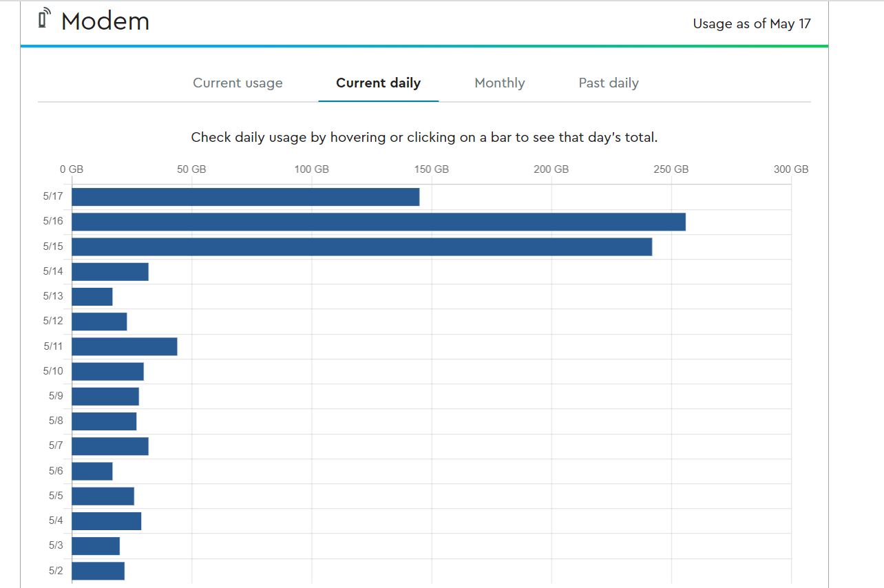Image resolution: width=884 pixels, height=588 pixels.
Task: Click the 5/2 usage bar
Action: (x=98, y=571)
